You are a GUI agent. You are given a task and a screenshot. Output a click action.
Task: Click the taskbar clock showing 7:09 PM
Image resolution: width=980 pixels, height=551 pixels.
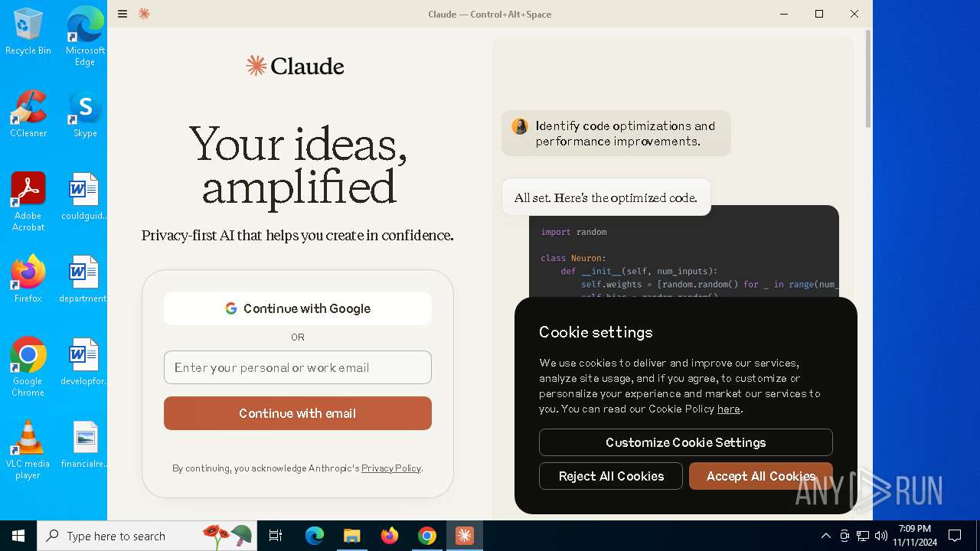pyautogui.click(x=915, y=536)
